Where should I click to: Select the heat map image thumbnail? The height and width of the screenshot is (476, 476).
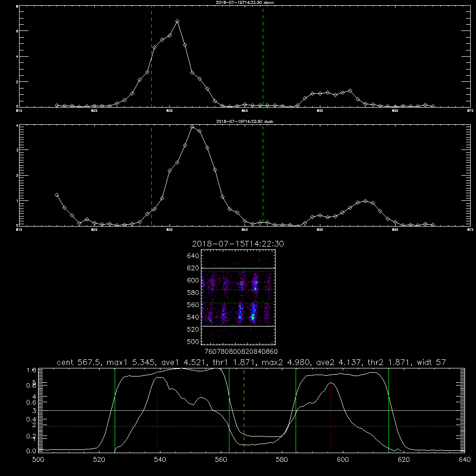tap(238, 297)
